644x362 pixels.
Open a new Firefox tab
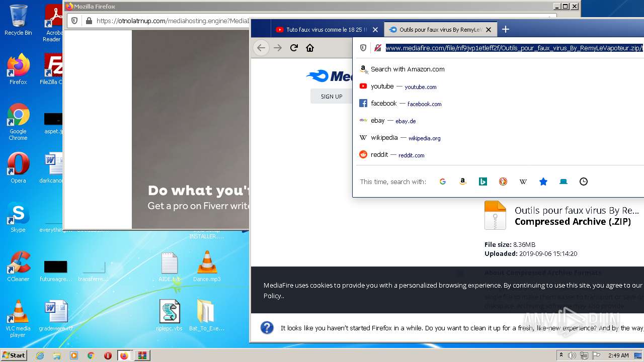pos(506,30)
